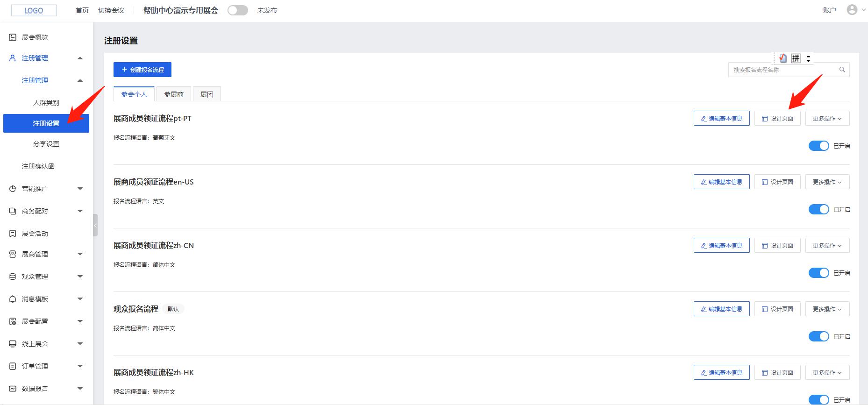Disable the pt-PT flow 已开启 switch

pos(818,146)
